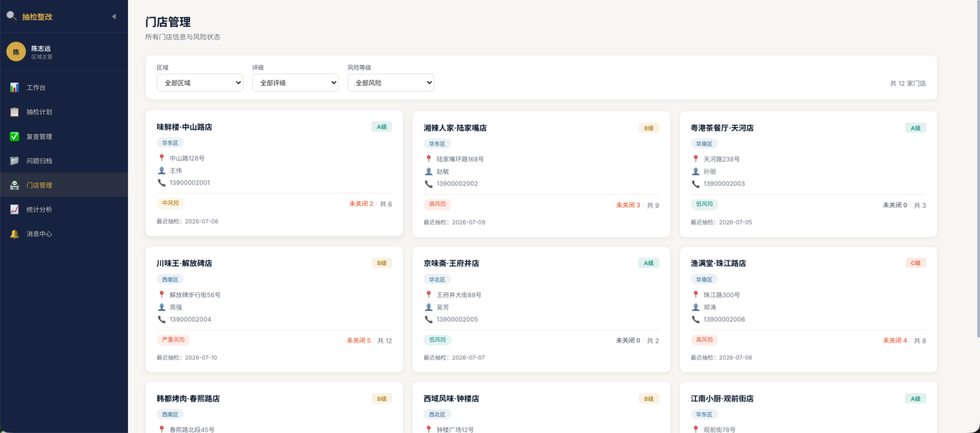Click phone icon beside 13900002003
Image resolution: width=980 pixels, height=433 pixels.
[x=695, y=184]
